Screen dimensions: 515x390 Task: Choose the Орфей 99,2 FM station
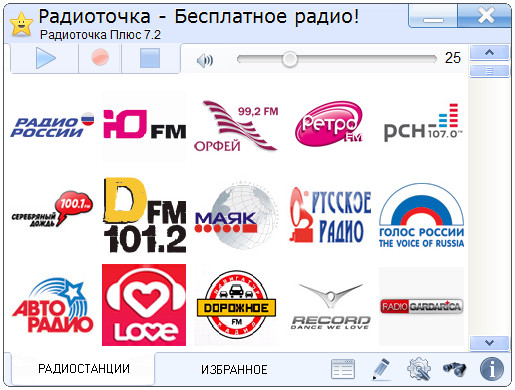tap(236, 126)
